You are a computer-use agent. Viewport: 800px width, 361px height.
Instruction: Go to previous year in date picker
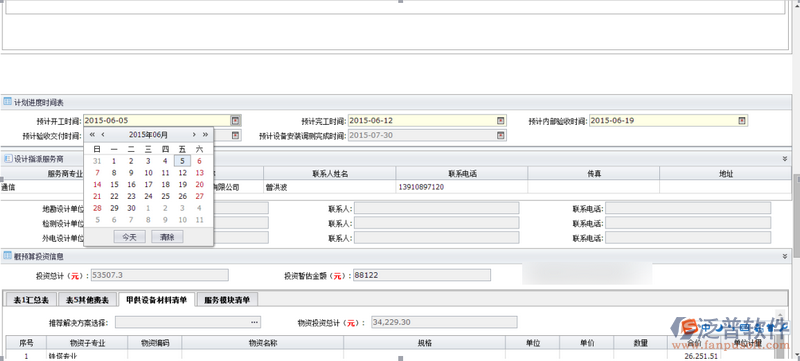click(92, 135)
